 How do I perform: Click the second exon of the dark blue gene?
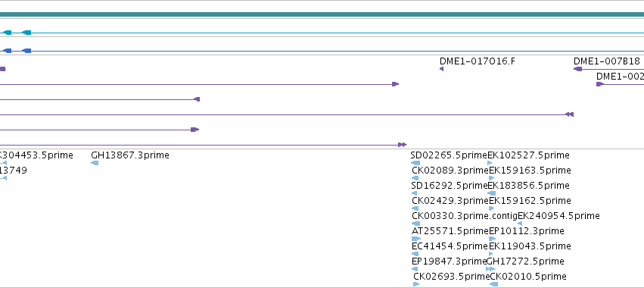(26, 51)
